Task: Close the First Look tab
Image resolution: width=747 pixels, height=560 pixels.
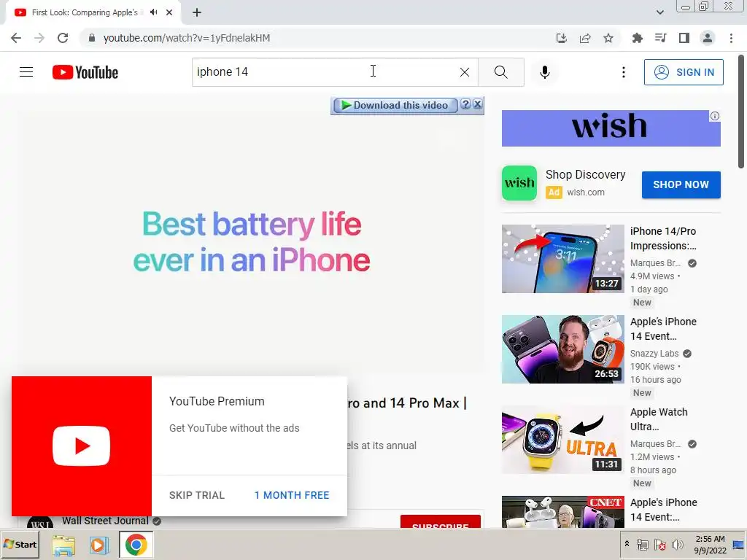Action: (169, 12)
